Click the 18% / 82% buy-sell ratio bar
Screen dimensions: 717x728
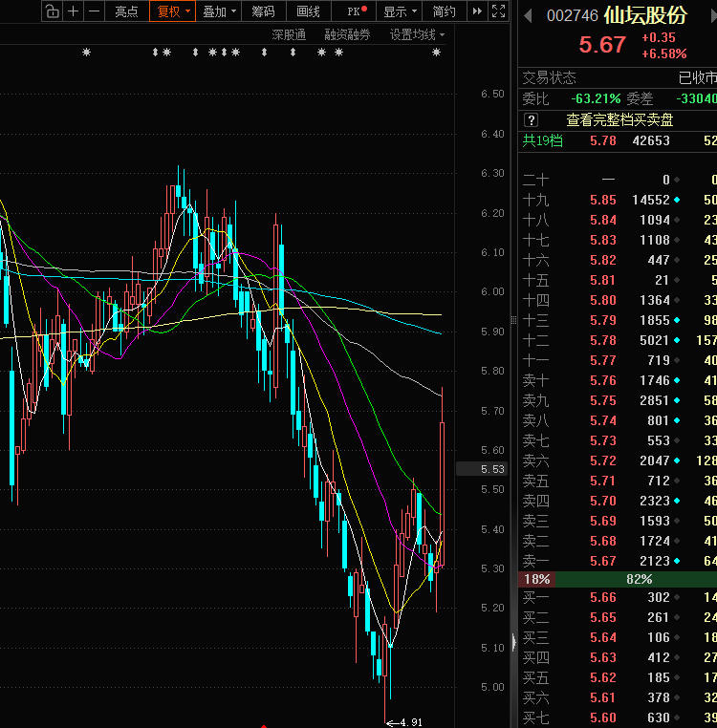(x=618, y=579)
